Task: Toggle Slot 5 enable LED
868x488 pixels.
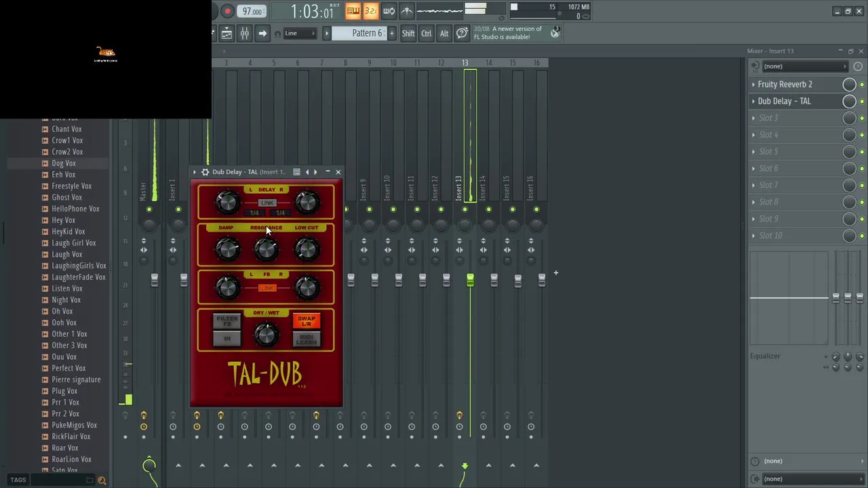Action: point(862,152)
